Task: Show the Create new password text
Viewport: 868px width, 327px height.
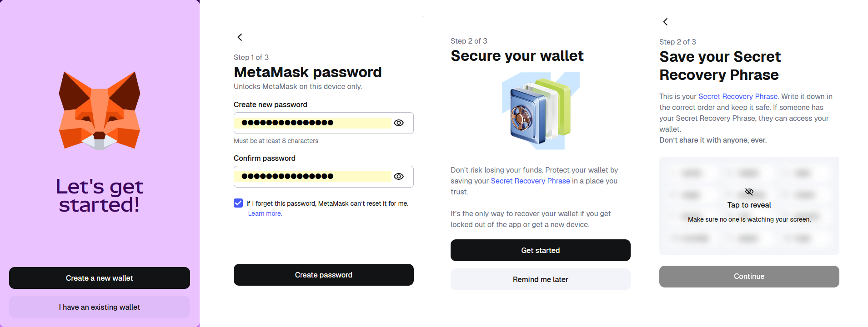Action: (399, 123)
